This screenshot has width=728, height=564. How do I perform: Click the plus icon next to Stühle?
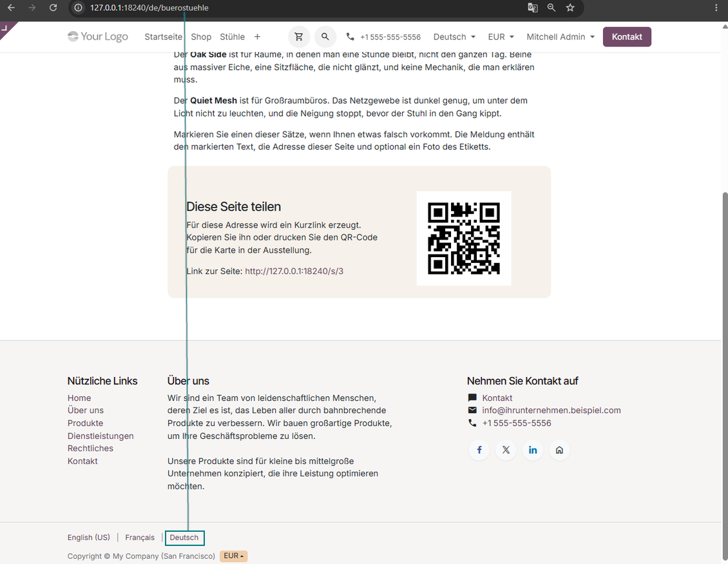tap(257, 37)
